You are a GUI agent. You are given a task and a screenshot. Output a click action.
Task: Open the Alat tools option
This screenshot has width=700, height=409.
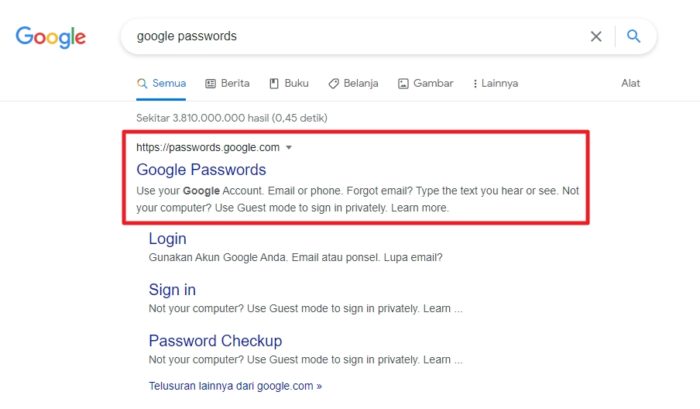click(630, 83)
